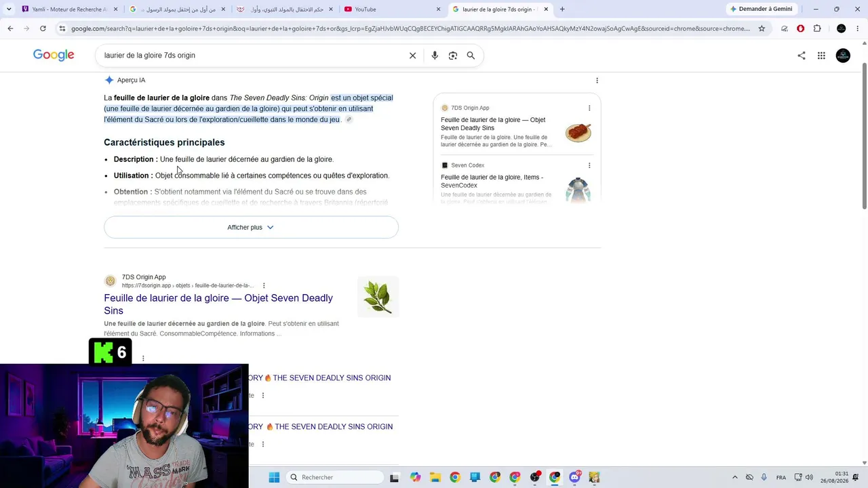Open the laurel leaf result thumbnail
This screenshot has height=488, width=868.
(x=378, y=297)
